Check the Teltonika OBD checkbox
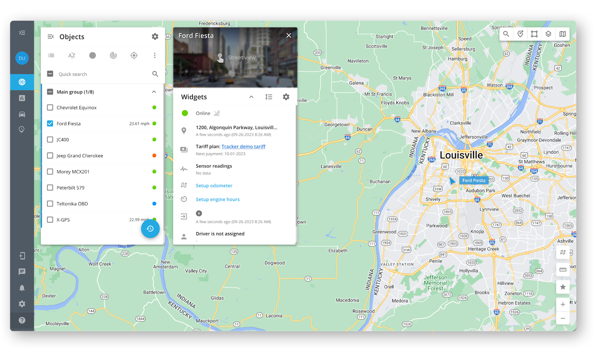The height and width of the screenshot is (364, 607). point(50,204)
